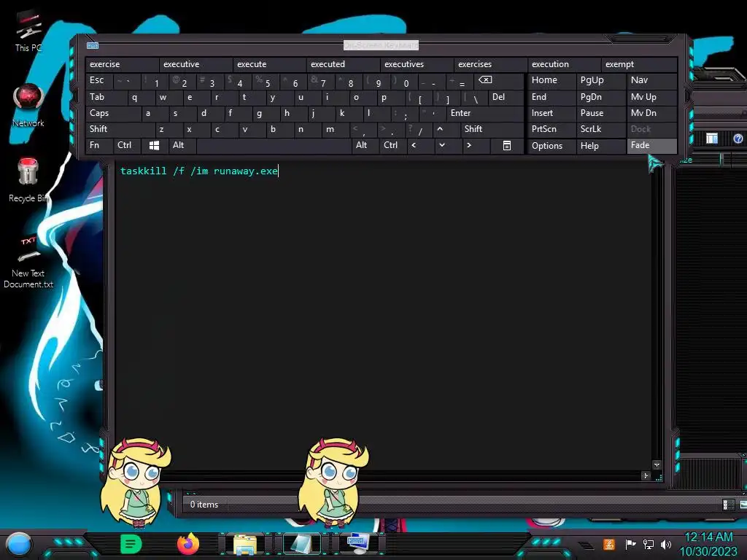Click the Mv Up key

coord(651,97)
